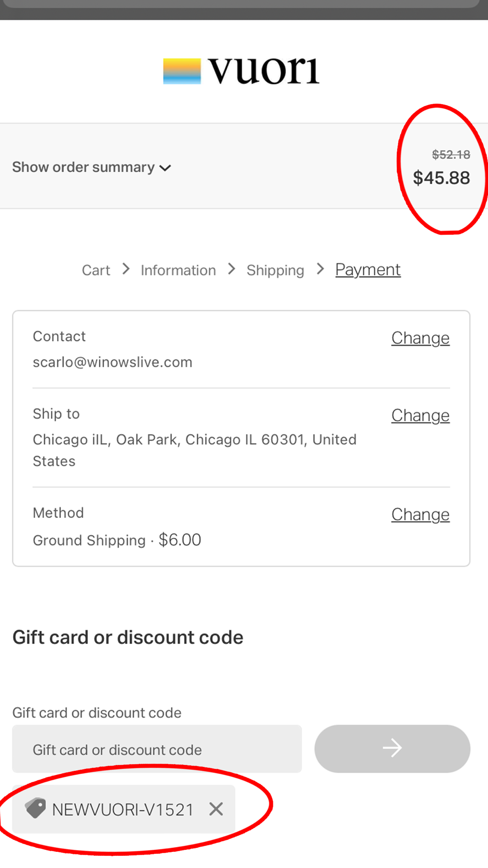Viewport: 488px width, 868px height.
Task: Submit discount code with arrow button
Action: pyautogui.click(x=392, y=748)
